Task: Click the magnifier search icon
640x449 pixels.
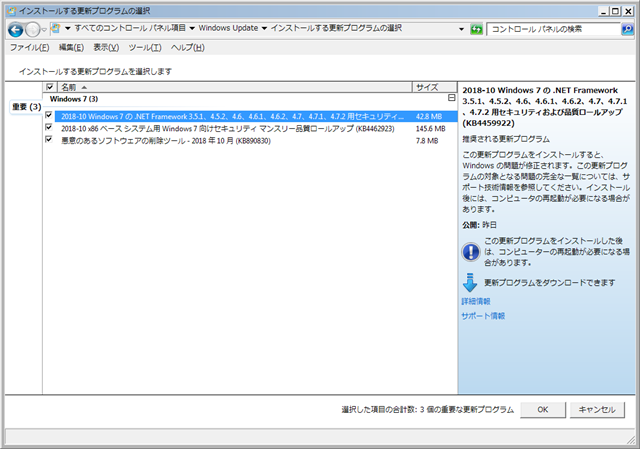Action: [627, 29]
